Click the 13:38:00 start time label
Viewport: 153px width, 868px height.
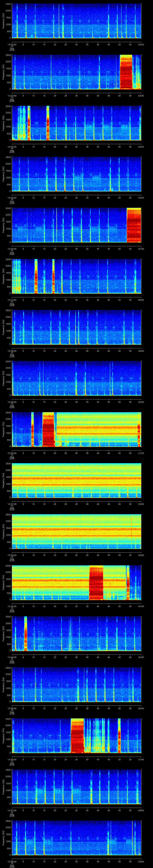(x=12, y=861)
